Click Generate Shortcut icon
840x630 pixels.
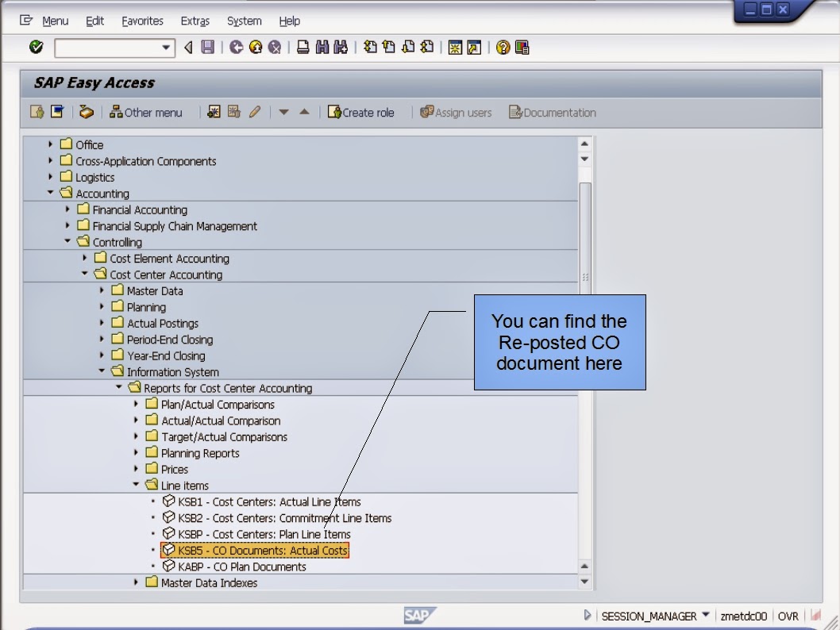pyautogui.click(x=474, y=48)
